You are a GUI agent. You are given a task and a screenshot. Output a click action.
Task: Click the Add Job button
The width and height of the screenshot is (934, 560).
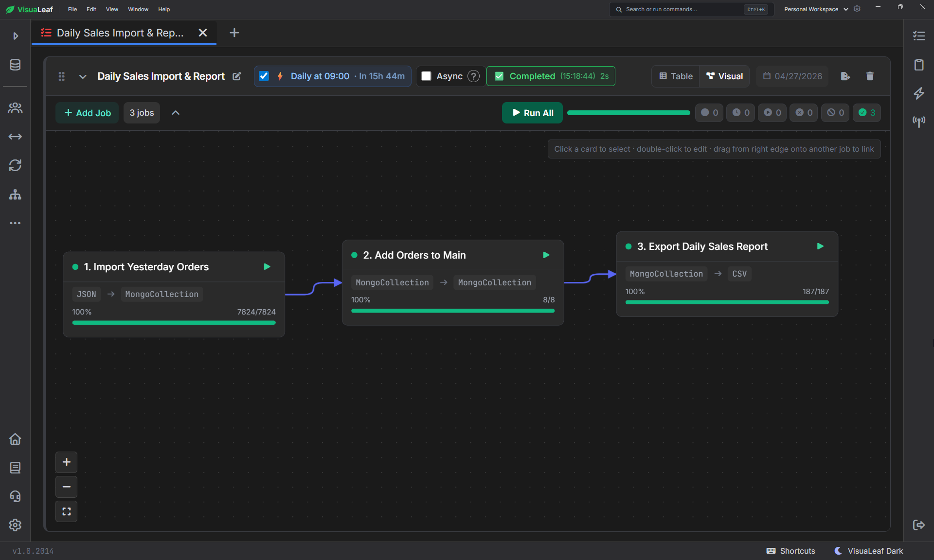[88, 113]
